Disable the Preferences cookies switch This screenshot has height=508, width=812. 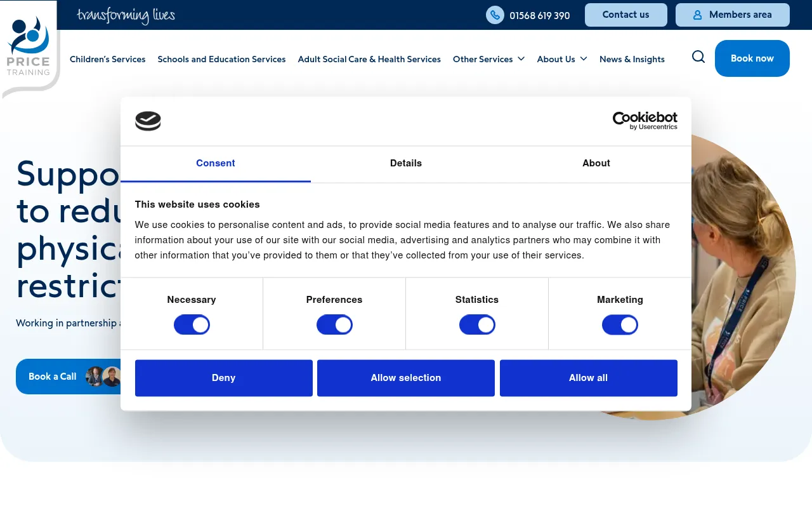[x=334, y=325]
